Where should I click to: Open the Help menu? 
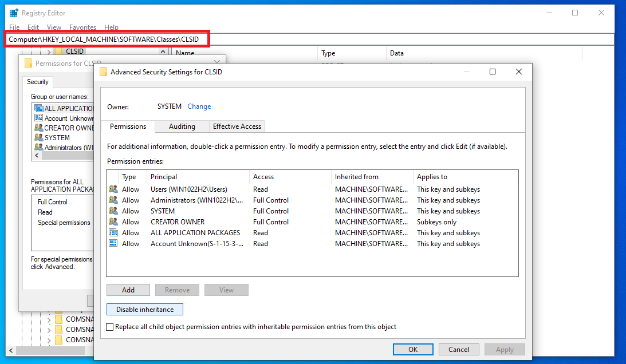(x=111, y=27)
